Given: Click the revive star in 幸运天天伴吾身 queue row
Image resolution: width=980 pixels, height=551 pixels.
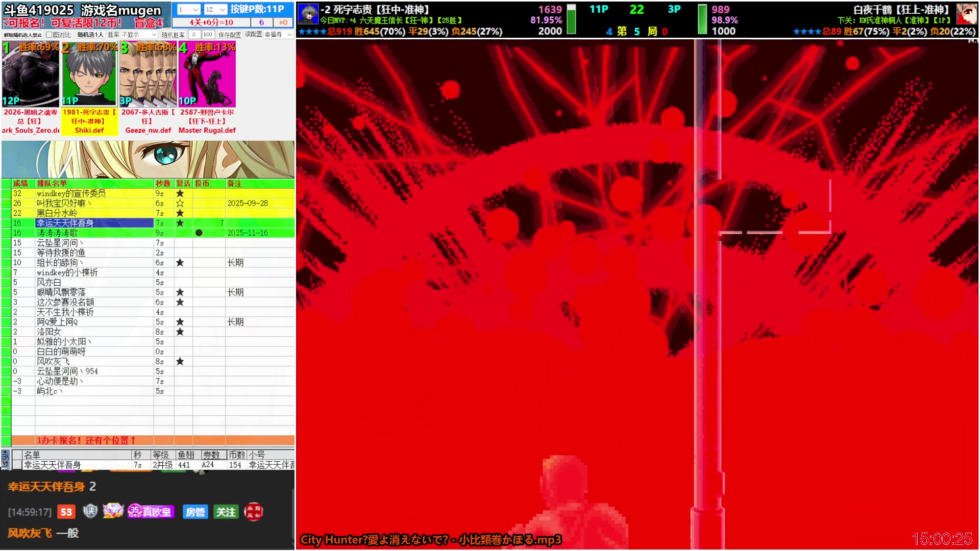Looking at the screenshot, I should point(180,223).
